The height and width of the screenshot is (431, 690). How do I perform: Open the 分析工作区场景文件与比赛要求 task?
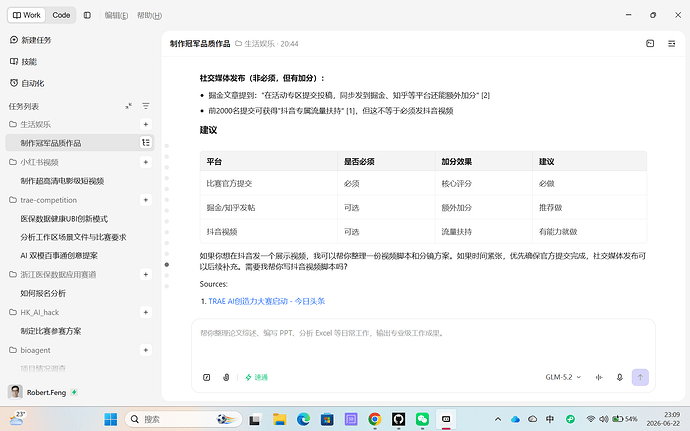pos(73,237)
